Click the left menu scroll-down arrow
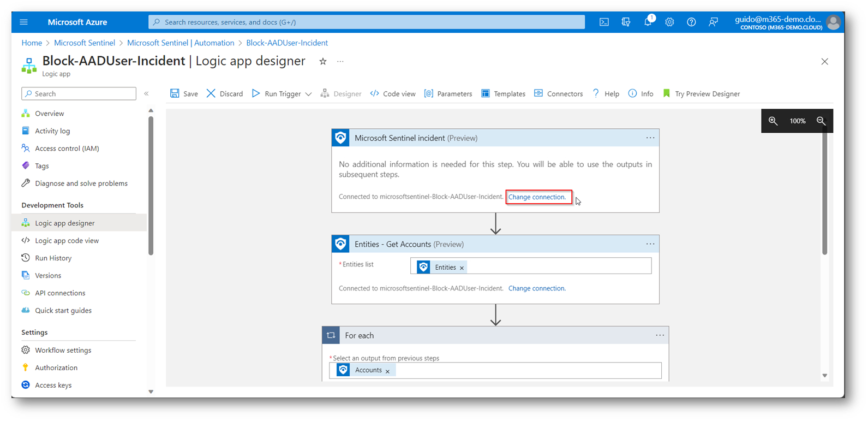 click(x=151, y=392)
